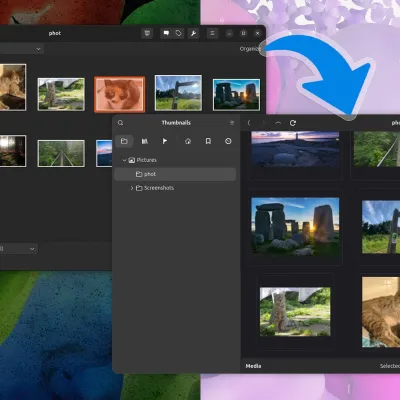Collapse the Pictures folder tree
This screenshot has width=400, height=400.
124,160
